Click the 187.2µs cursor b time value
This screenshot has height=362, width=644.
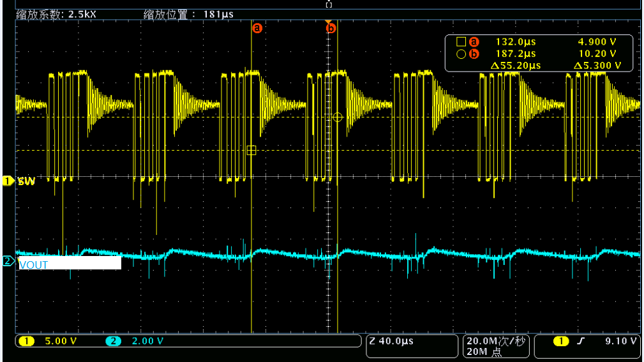click(516, 54)
